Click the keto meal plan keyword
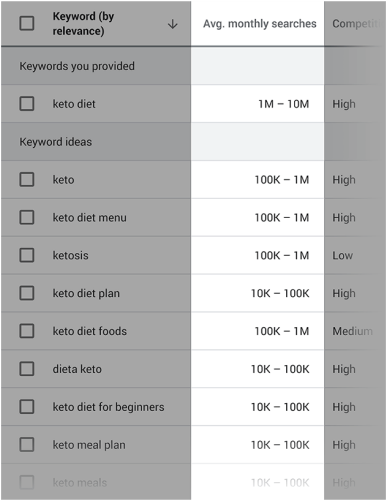The width and height of the screenshot is (387, 501). point(89,445)
